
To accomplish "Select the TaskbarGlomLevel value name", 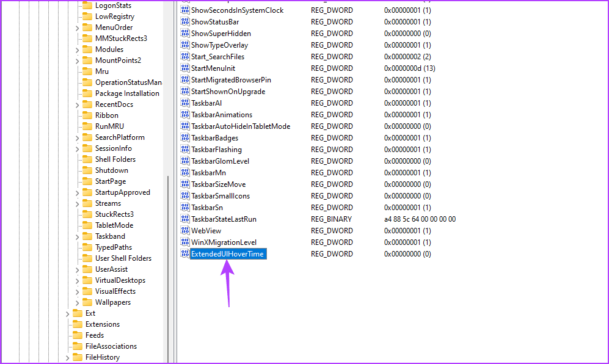I will tap(220, 161).
